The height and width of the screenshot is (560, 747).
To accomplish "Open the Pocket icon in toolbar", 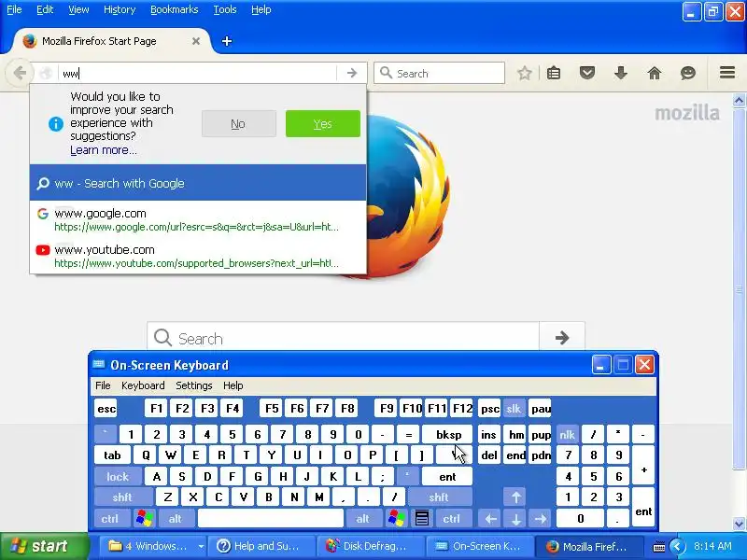I will (x=587, y=73).
